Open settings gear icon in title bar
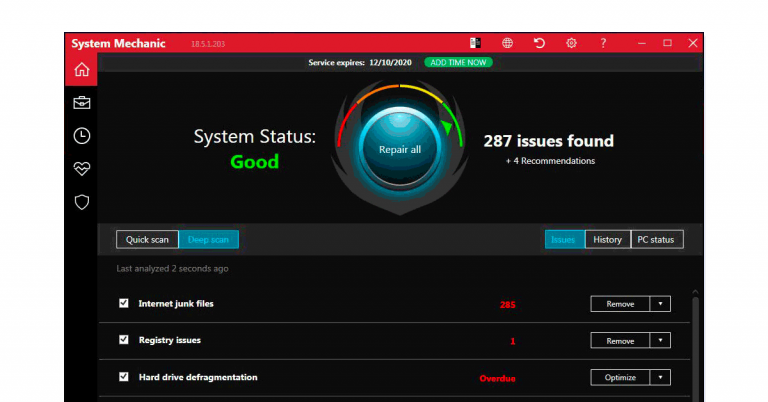This screenshot has height=402, width=768. click(x=571, y=43)
